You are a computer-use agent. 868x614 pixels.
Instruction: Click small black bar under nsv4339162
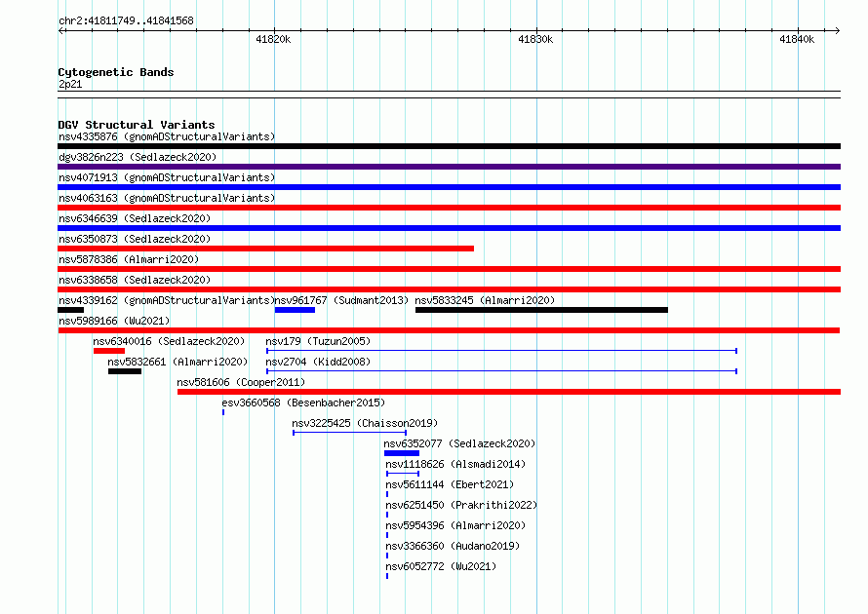71,310
